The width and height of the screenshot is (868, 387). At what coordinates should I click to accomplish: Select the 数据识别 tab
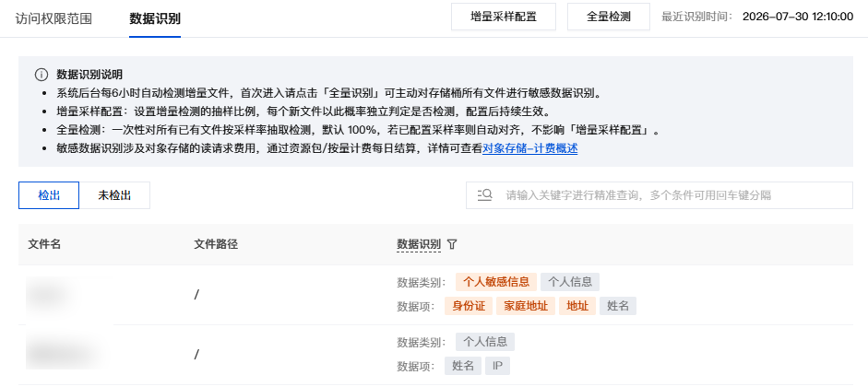coord(155,18)
